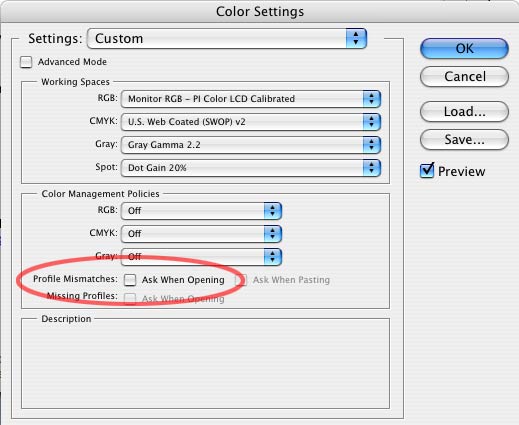Viewport: 519px width, 425px height.
Task: Uncheck the Preview checkbox
Action: pos(427,171)
